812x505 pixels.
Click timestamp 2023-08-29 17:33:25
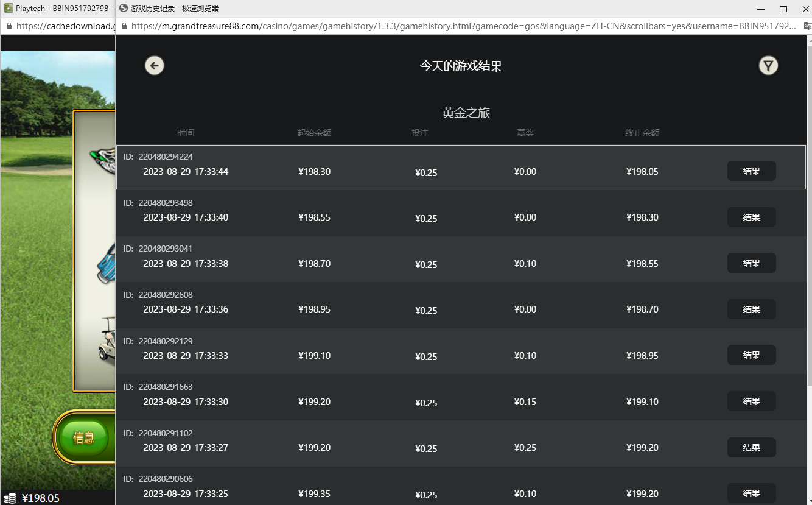(186, 494)
